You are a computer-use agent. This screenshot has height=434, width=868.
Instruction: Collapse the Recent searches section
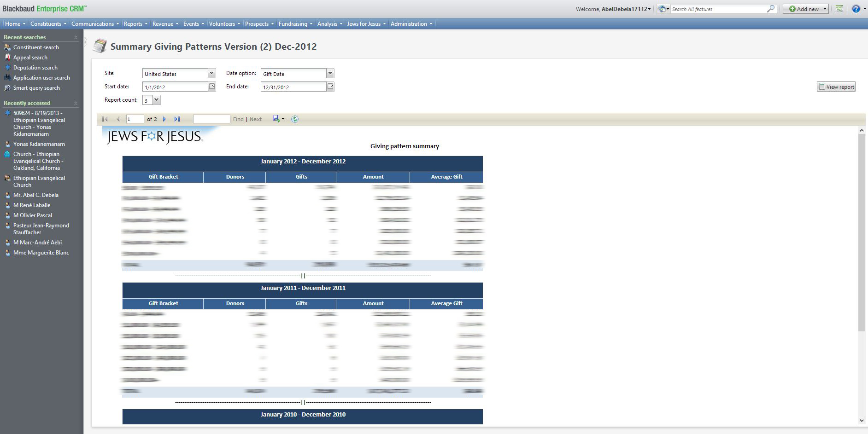(x=76, y=37)
